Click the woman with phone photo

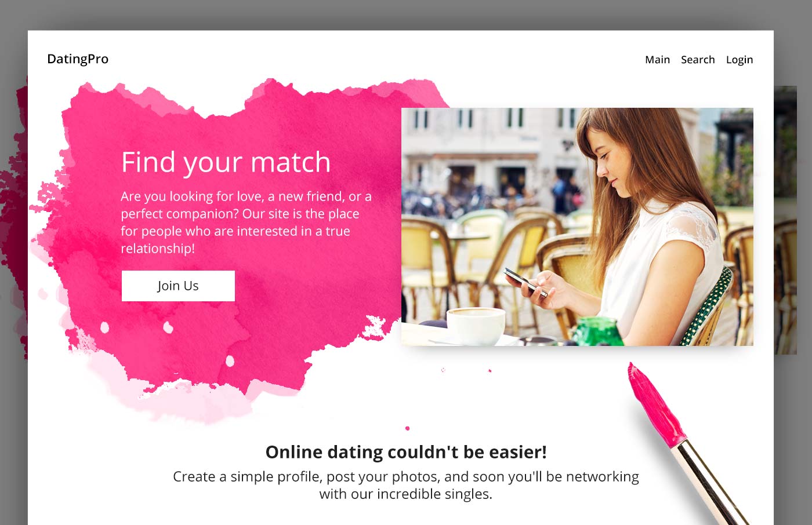tap(577, 227)
